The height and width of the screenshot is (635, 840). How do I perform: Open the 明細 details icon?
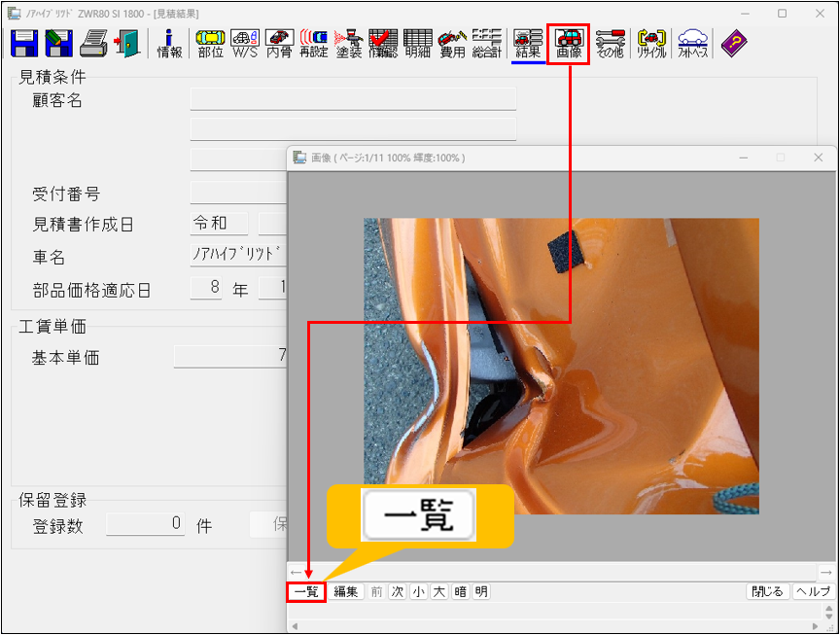click(418, 44)
